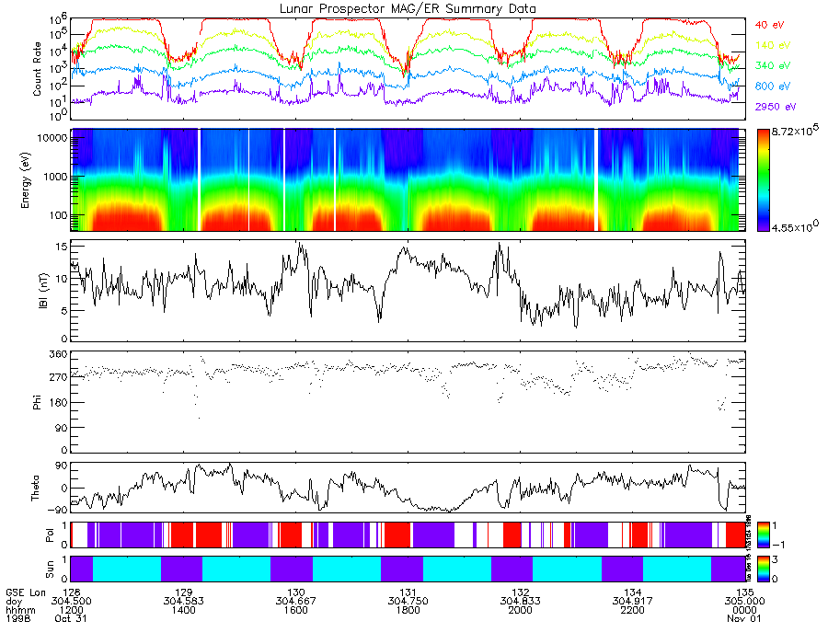828x644 pixels.
Task: Click the '304.750' day-of-year value
Action: point(408,602)
